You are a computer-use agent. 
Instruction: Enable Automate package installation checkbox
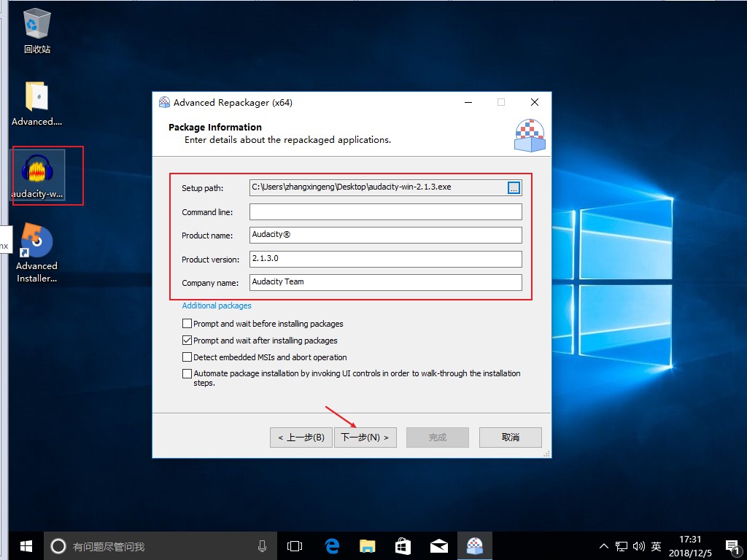tap(187, 374)
